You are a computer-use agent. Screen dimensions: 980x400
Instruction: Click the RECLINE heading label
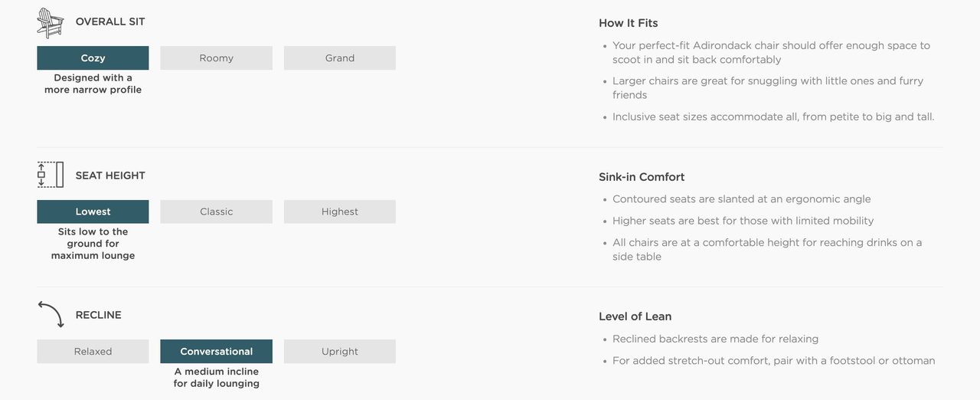pos(99,315)
